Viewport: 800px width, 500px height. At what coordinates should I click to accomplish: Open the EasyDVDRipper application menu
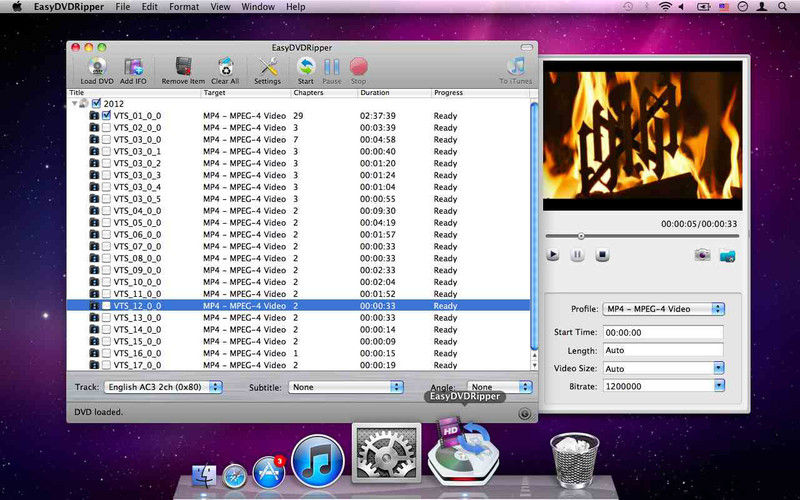69,7
